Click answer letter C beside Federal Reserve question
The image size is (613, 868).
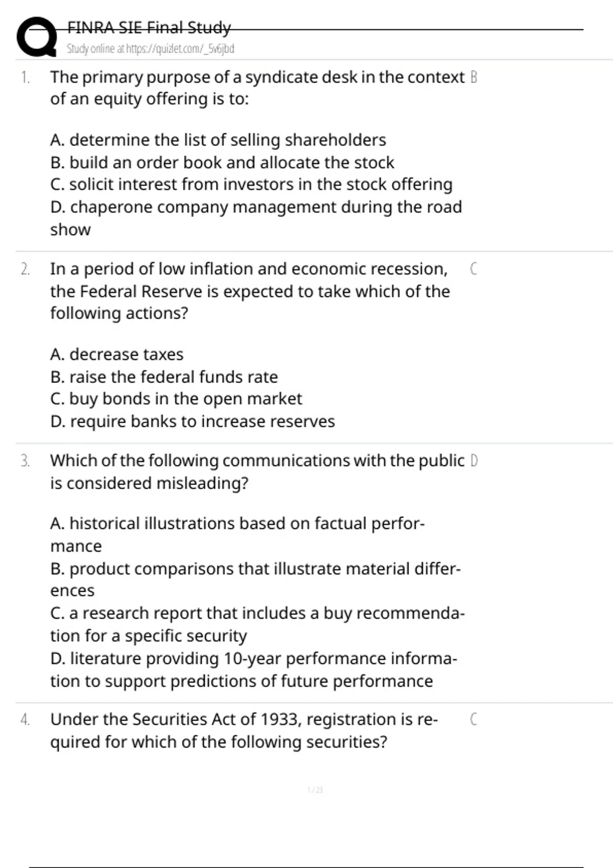[x=474, y=269]
